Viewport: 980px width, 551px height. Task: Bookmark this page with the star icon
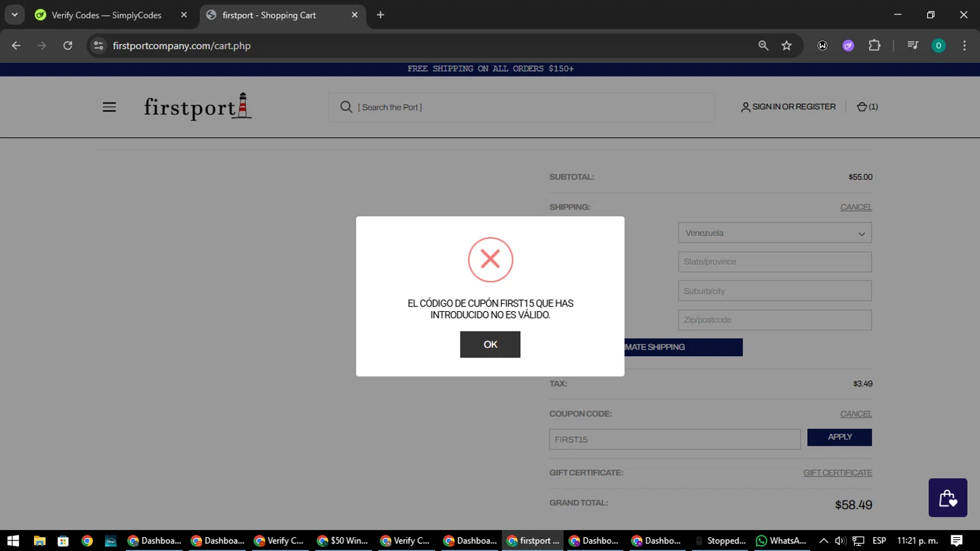pos(787,46)
